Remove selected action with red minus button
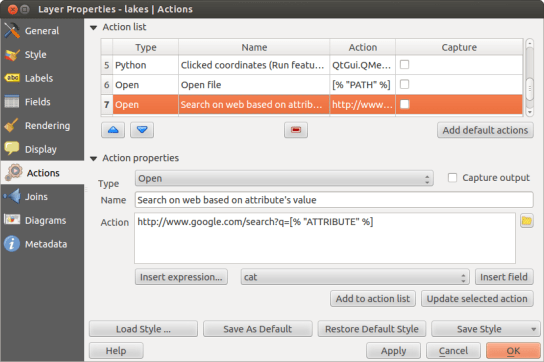 pyautogui.click(x=296, y=130)
